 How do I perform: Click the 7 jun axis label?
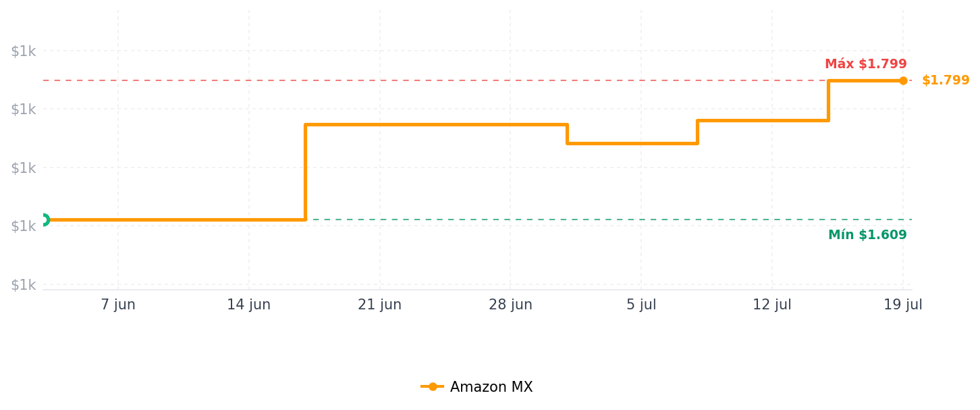coord(118,305)
